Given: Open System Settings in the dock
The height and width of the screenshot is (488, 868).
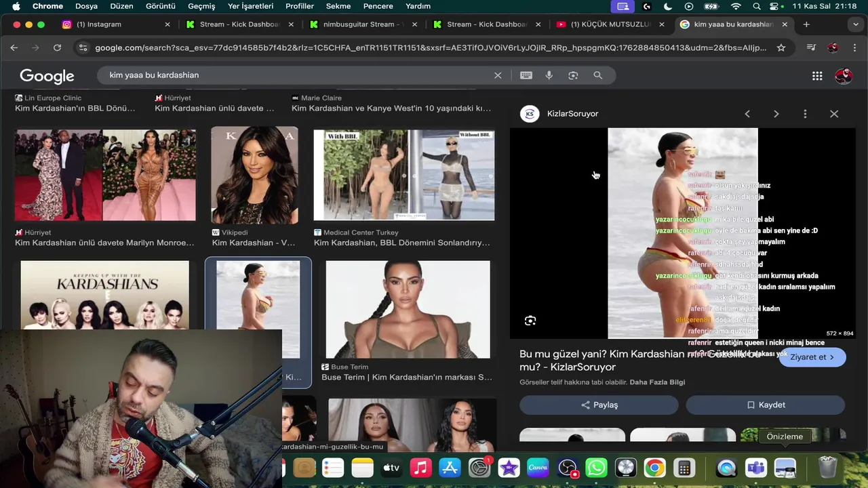Looking at the screenshot, I should coord(479,468).
